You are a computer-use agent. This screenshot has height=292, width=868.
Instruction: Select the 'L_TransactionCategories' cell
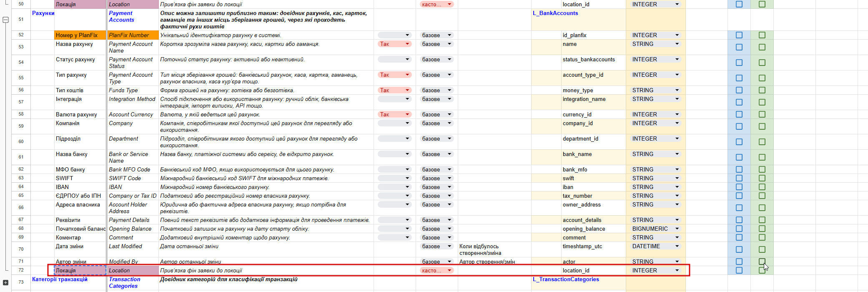click(547, 282)
